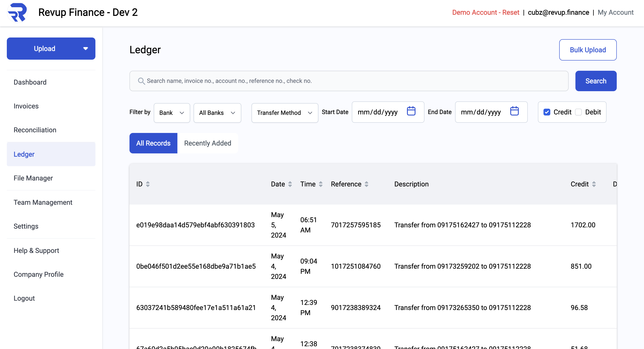Click Revup Finance - Dev 2 title

(88, 12)
